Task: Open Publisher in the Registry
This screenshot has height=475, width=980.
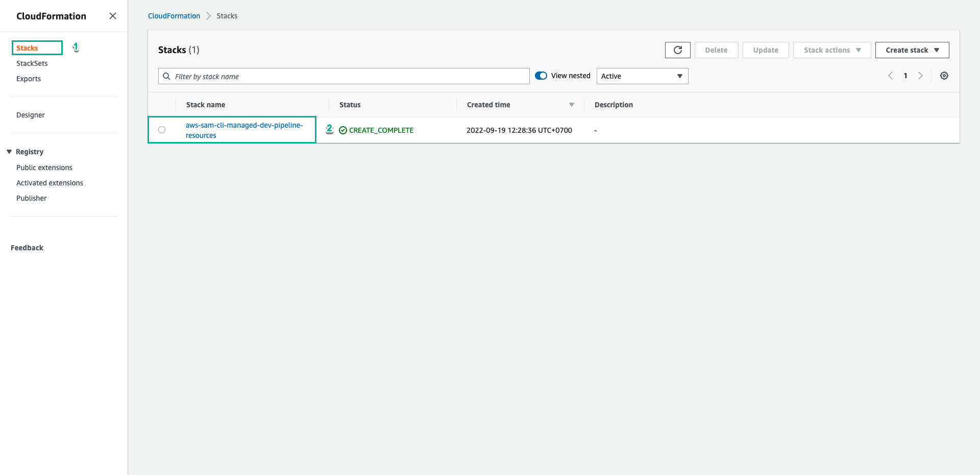Action: coord(31,198)
